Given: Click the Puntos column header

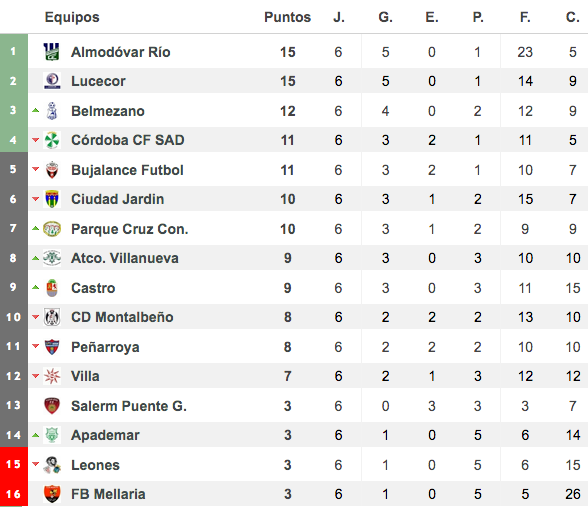Looking at the screenshot, I should coord(288,17).
